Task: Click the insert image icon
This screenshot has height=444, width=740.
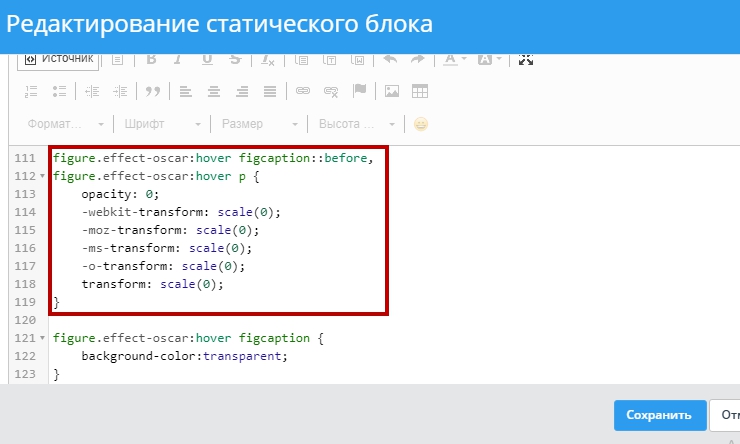Action: tap(392, 91)
